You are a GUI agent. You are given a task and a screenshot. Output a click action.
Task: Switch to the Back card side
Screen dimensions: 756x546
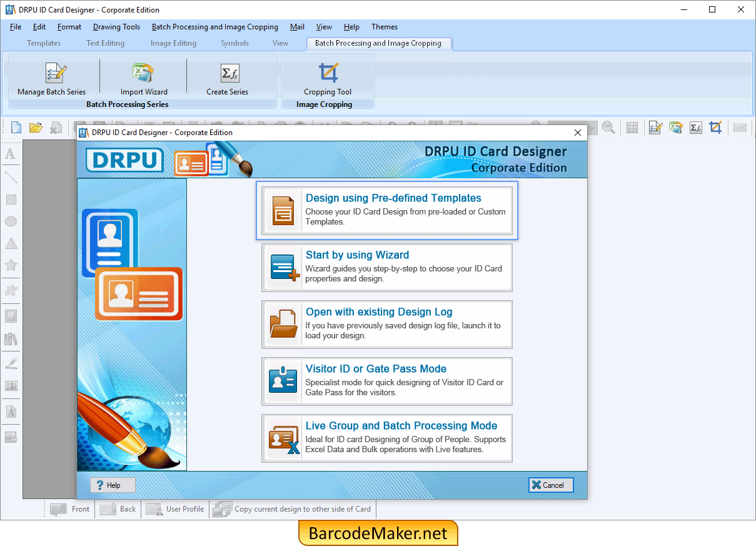click(x=118, y=509)
